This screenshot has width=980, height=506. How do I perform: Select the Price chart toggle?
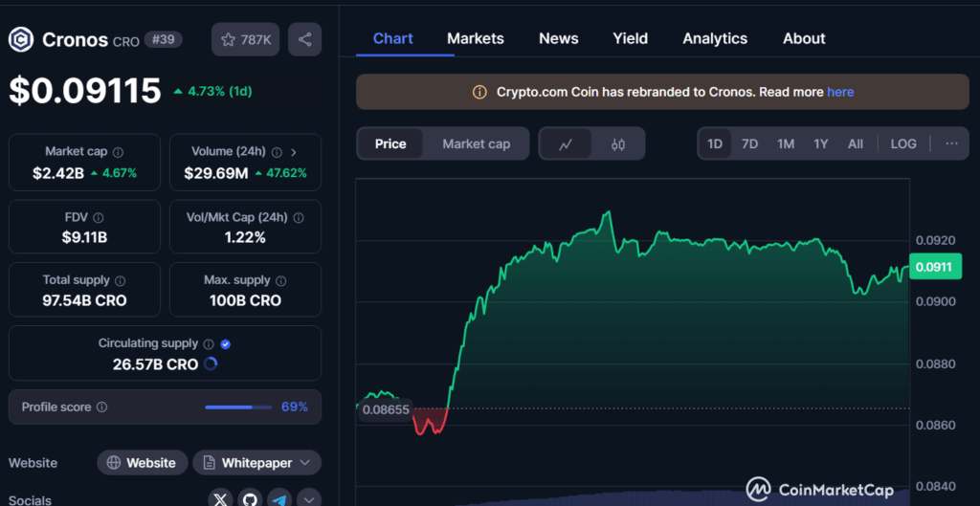pos(390,144)
